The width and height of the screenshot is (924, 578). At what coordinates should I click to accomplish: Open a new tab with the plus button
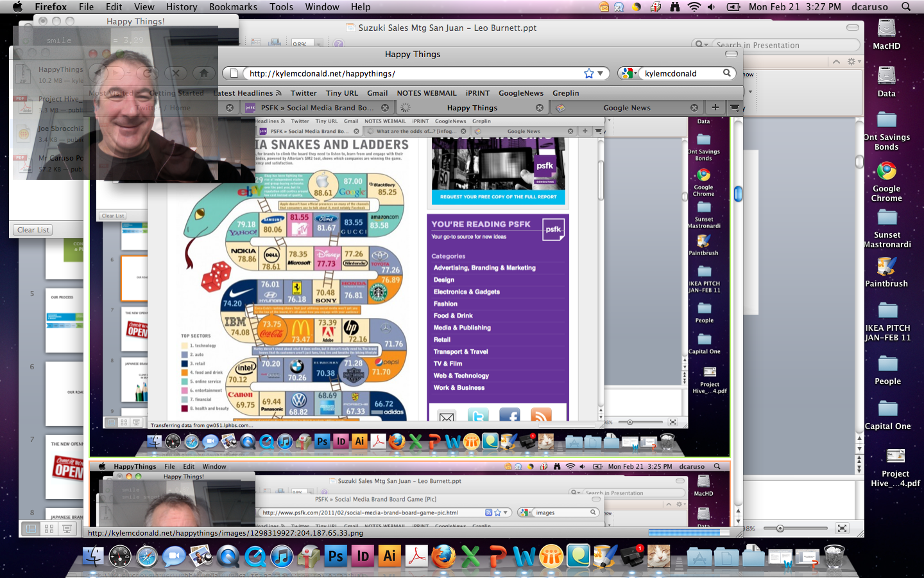point(715,107)
